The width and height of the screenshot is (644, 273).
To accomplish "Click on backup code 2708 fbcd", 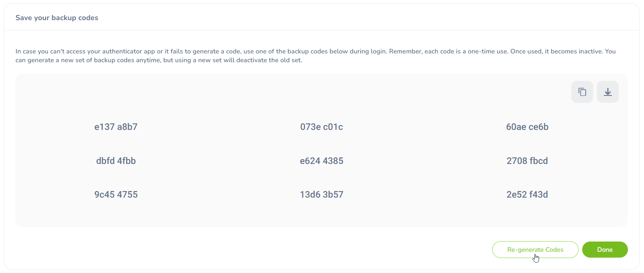I will tap(527, 161).
